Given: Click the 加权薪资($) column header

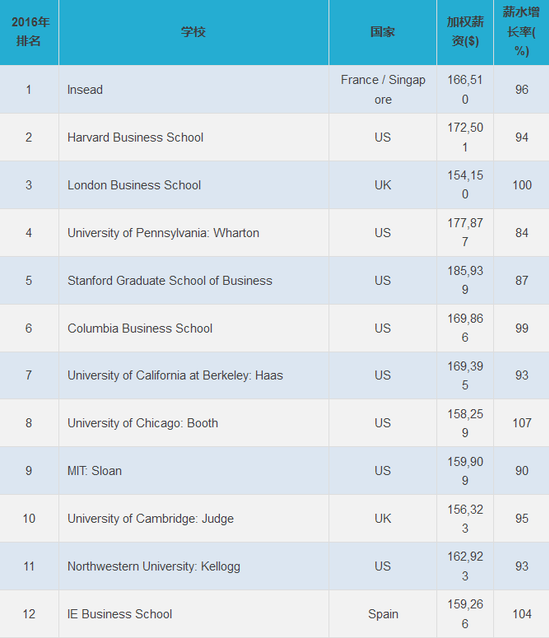Looking at the screenshot, I should (465, 32).
